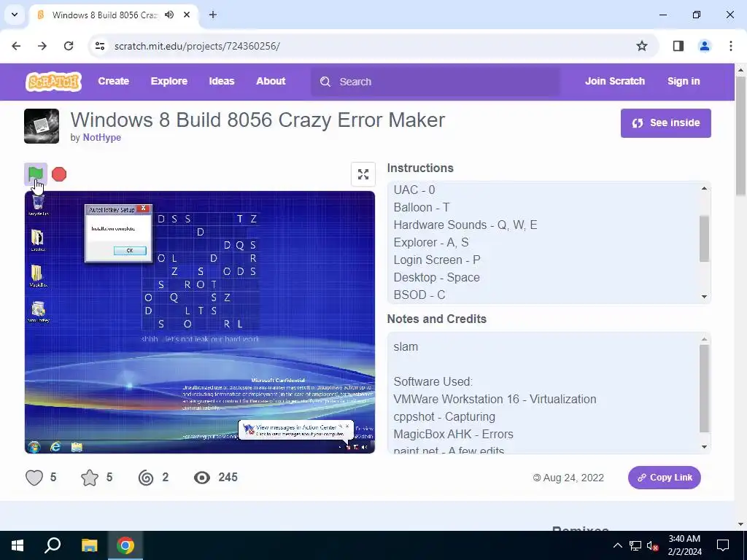Open the Windows notification center

pos(723,545)
